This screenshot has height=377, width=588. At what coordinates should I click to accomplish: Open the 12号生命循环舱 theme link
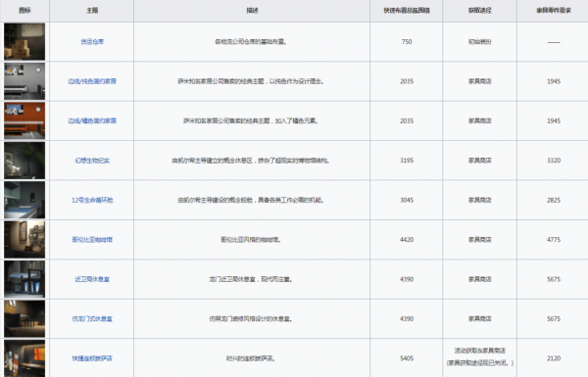92,200
